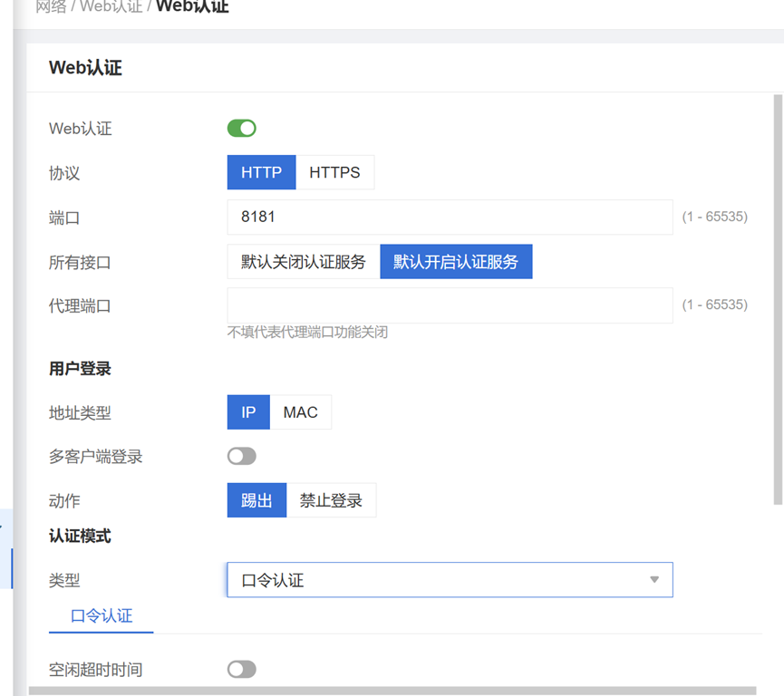Click the vertical scrollbar of the form
The width and height of the screenshot is (784, 696).
[778, 299]
